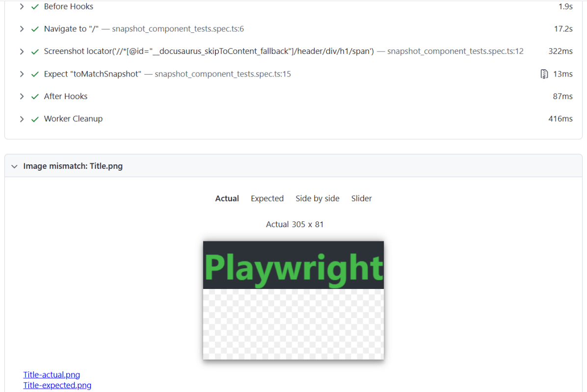Expand the Before Hooks step chevron

tap(22, 7)
